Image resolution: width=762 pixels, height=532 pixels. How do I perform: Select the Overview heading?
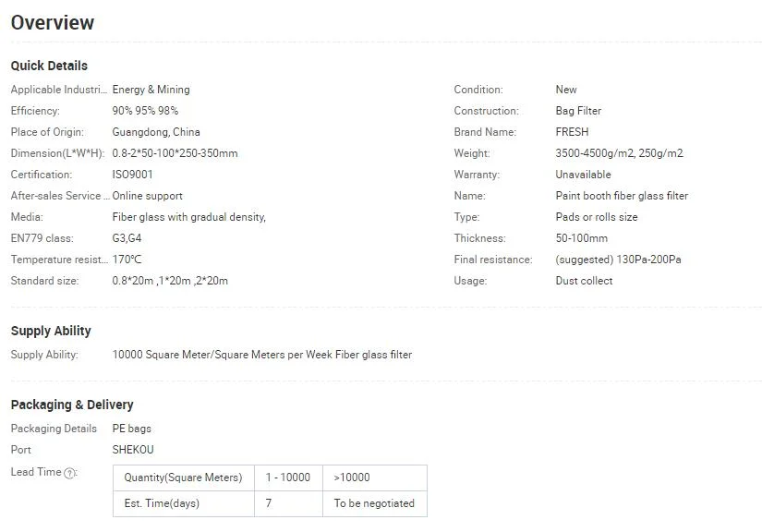coord(53,23)
